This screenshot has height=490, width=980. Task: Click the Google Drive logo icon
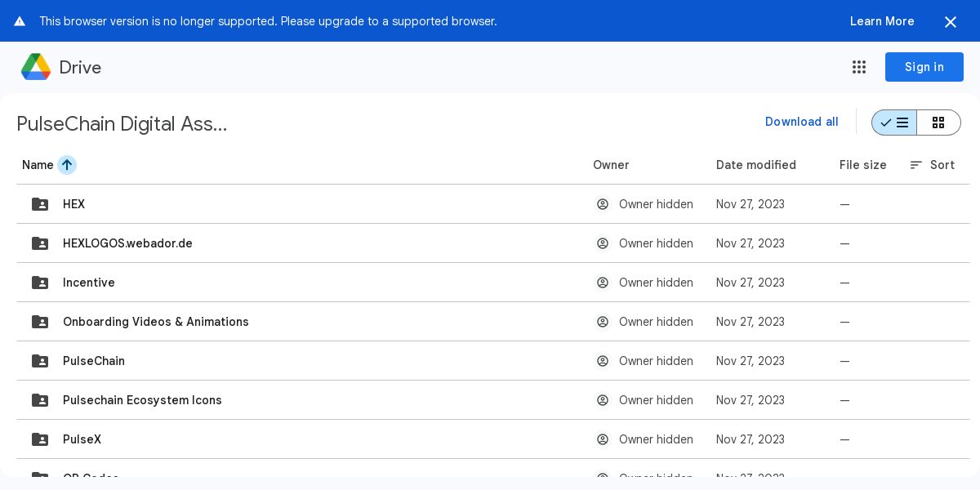36,67
